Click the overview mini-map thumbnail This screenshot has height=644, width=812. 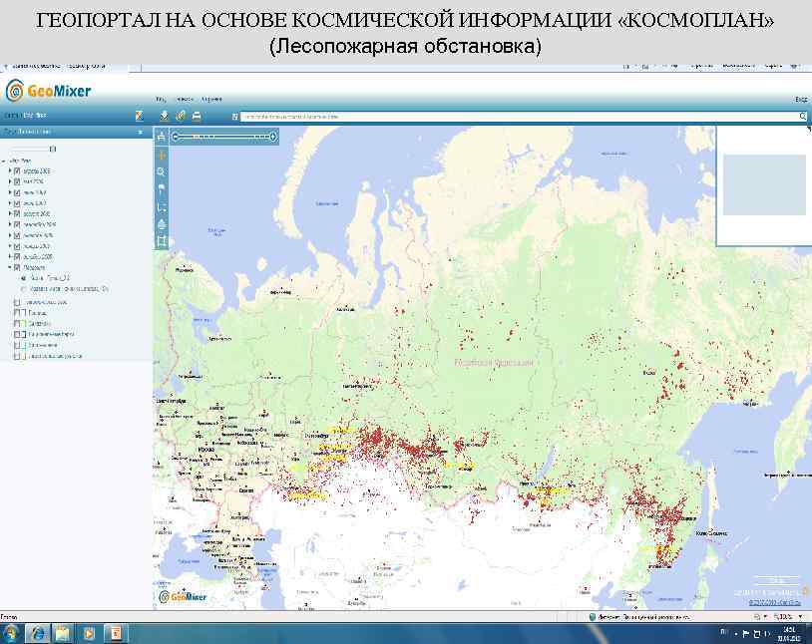764,184
